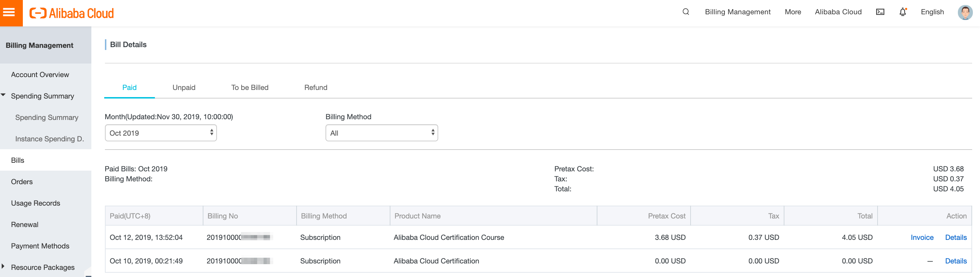The width and height of the screenshot is (980, 277).
Task: Launch the Cloud Shell terminal icon
Action: click(880, 12)
